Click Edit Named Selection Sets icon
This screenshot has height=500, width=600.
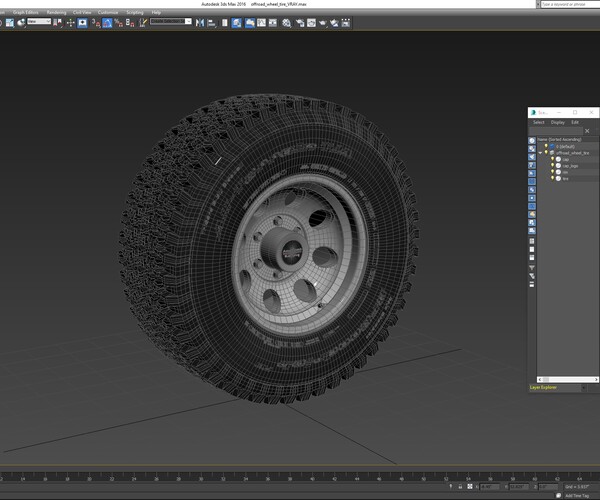[143, 23]
